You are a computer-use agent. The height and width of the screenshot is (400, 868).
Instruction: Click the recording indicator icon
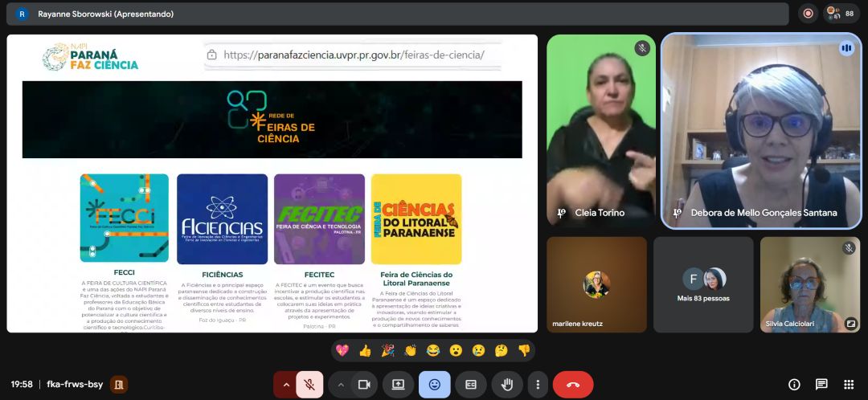tap(808, 14)
